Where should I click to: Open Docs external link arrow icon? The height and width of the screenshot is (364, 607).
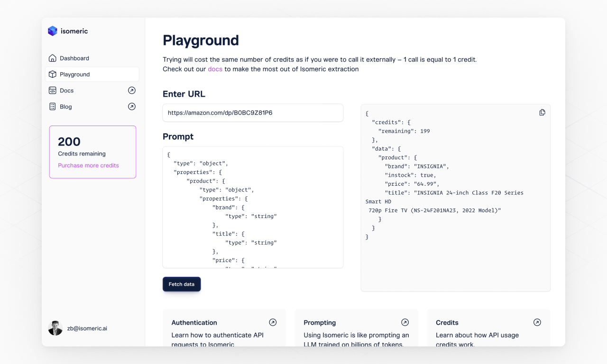pyautogui.click(x=132, y=91)
